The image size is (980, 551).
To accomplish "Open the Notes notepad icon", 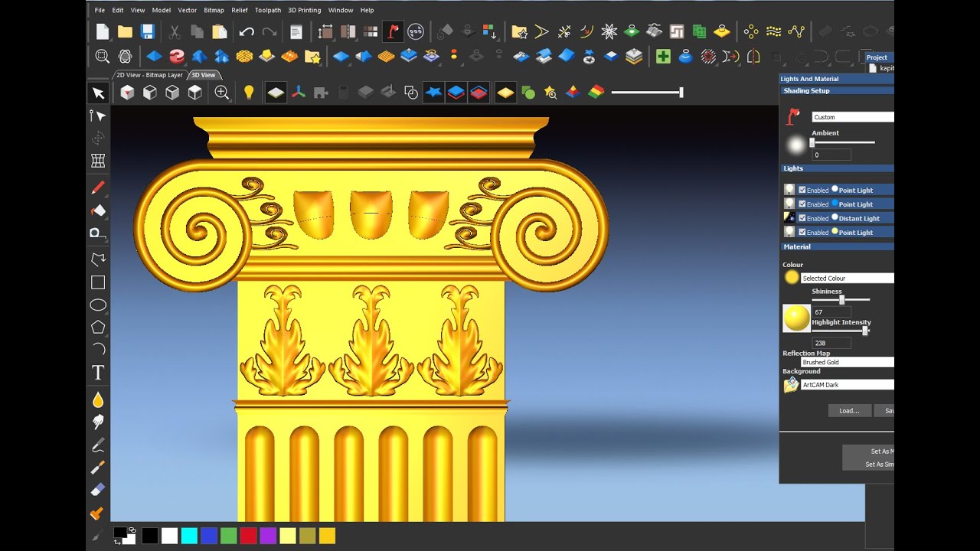I will [296, 31].
